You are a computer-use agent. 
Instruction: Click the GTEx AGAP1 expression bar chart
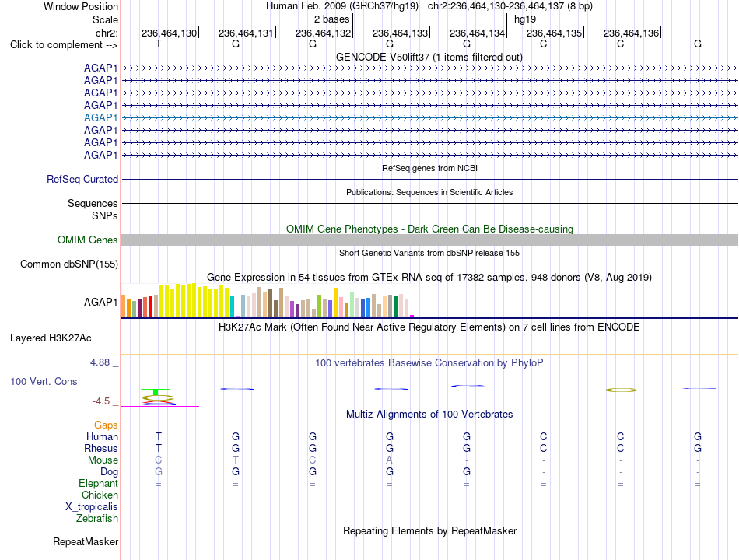click(268, 299)
